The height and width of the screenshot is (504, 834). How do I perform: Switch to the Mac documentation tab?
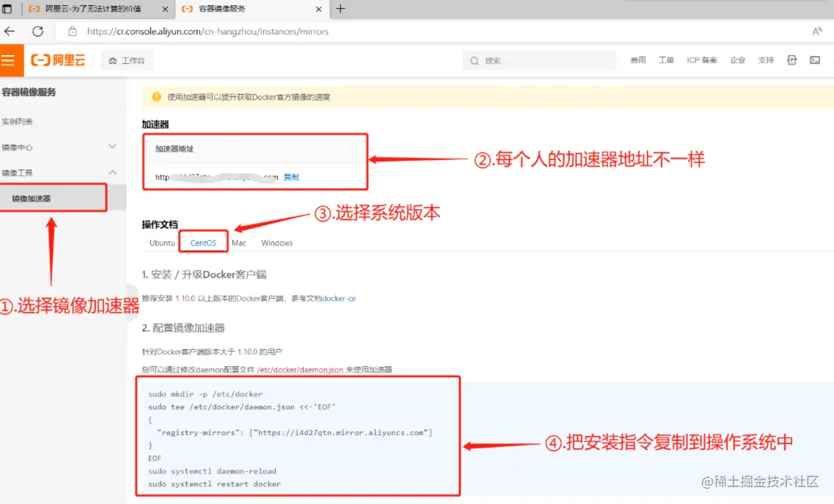[239, 243]
